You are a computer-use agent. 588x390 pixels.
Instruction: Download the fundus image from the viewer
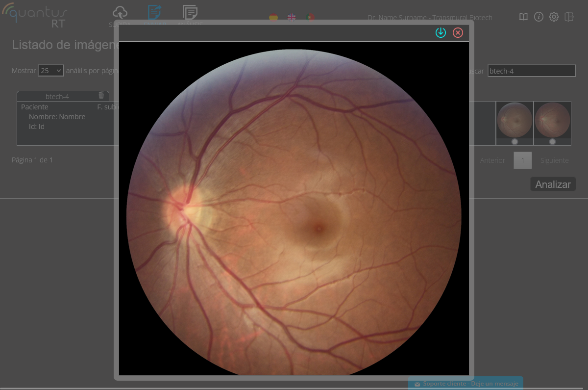(x=441, y=32)
